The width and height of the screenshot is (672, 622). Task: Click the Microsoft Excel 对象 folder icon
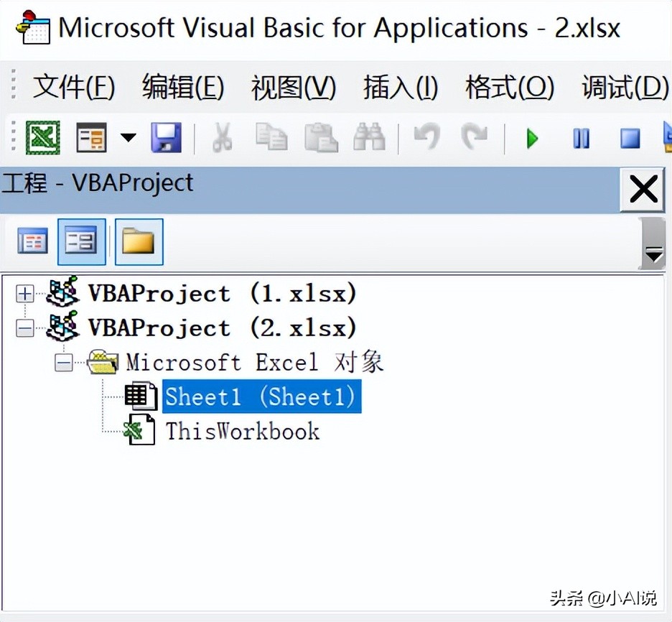(103, 362)
